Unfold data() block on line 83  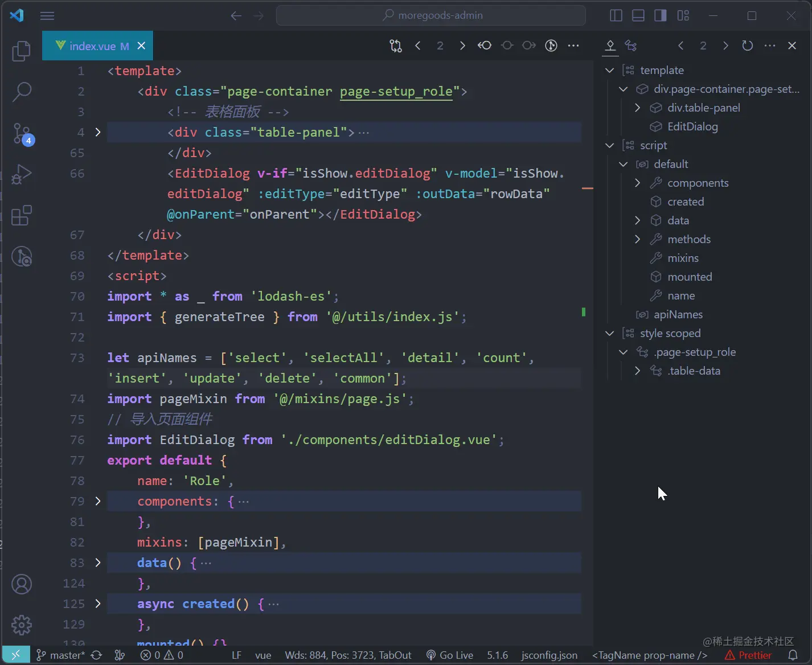point(98,563)
